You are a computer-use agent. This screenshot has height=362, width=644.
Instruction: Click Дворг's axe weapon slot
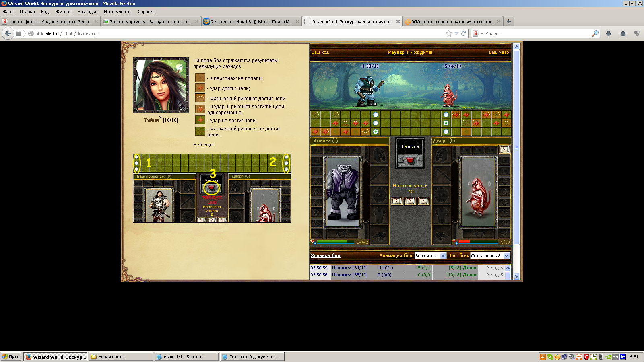point(442,175)
